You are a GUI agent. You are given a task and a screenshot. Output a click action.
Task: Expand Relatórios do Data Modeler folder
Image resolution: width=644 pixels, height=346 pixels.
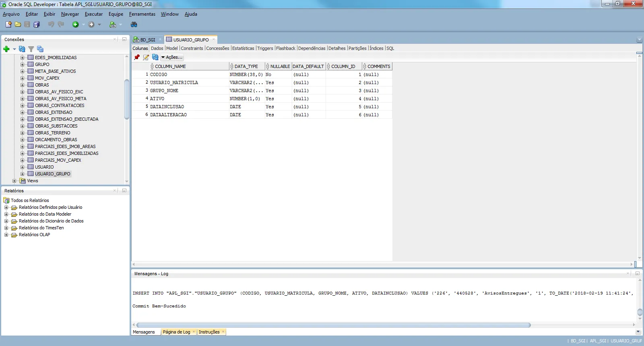coord(6,214)
